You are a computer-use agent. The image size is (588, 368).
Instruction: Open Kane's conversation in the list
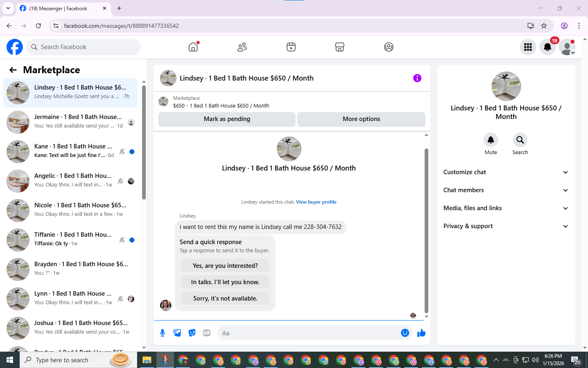tap(71, 152)
